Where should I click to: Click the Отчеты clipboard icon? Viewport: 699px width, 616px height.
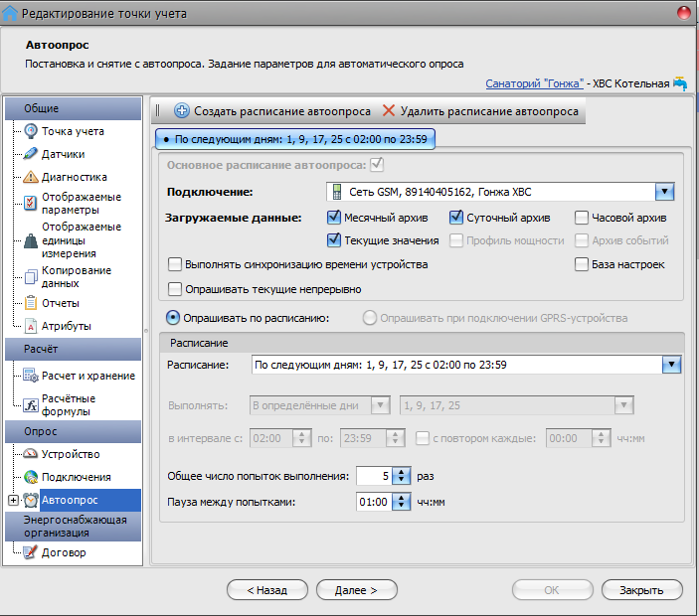point(30,303)
